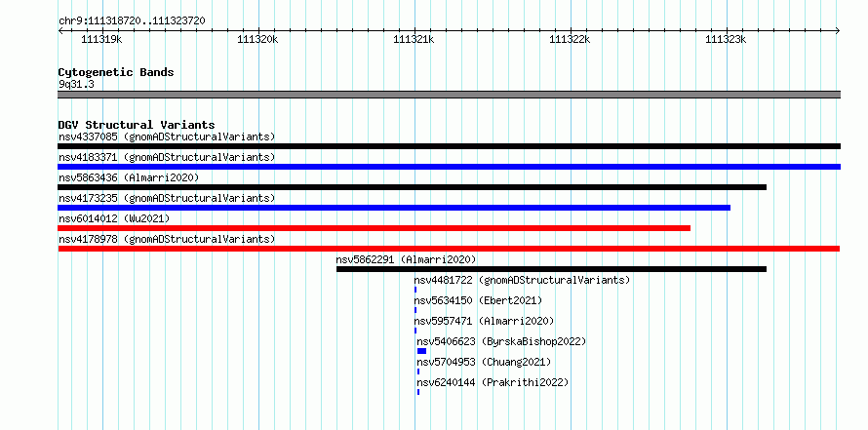Screen dimensions: 868x430
Task: Open variant label nsv4173235
Action: point(167,198)
